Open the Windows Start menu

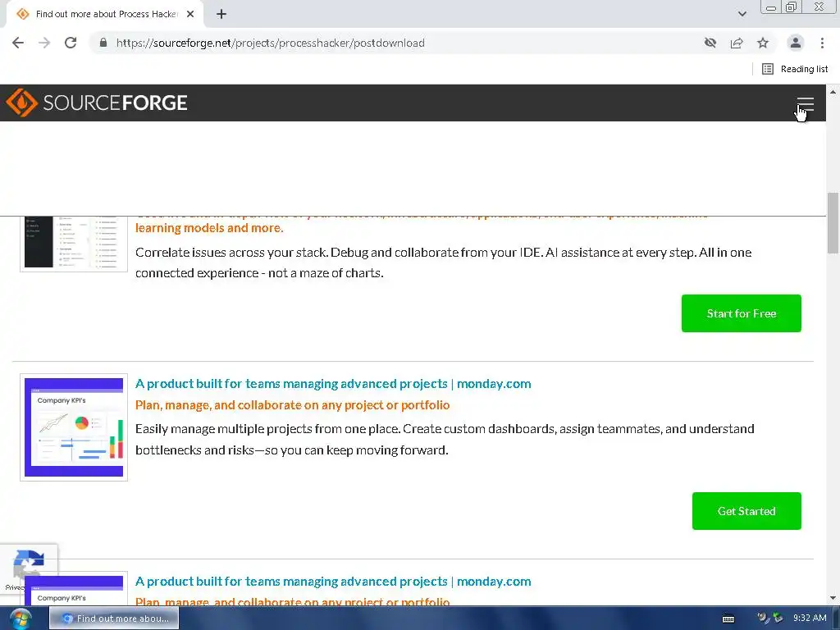(x=21, y=619)
